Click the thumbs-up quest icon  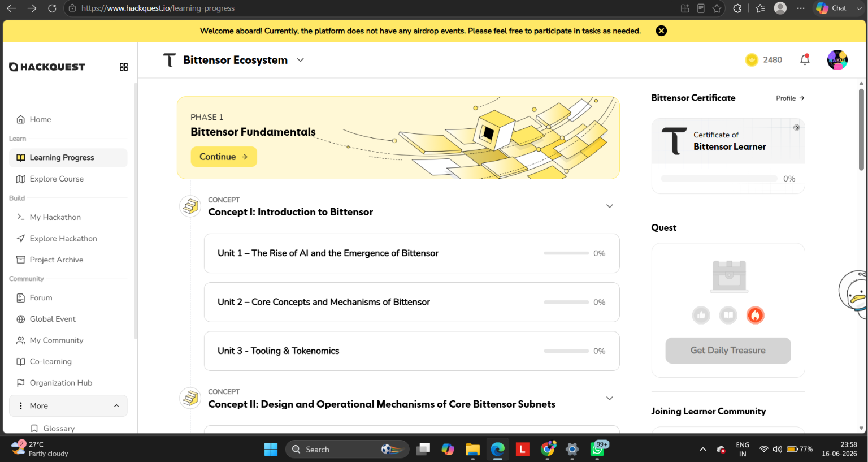pos(701,316)
